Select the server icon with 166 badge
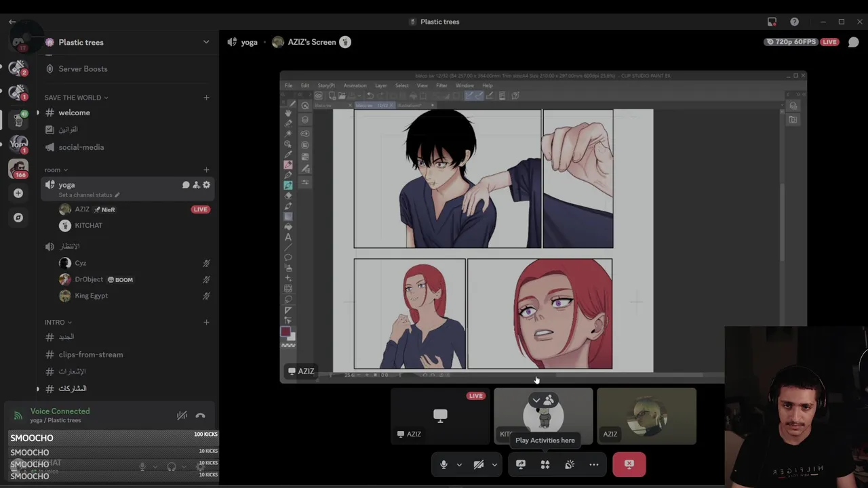This screenshot has width=868, height=488. [18, 168]
